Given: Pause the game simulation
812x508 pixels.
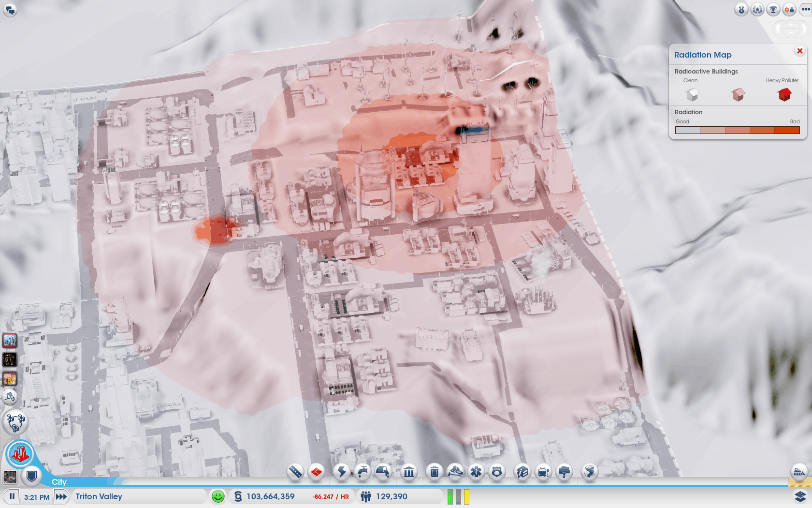Looking at the screenshot, I should pos(12,496).
